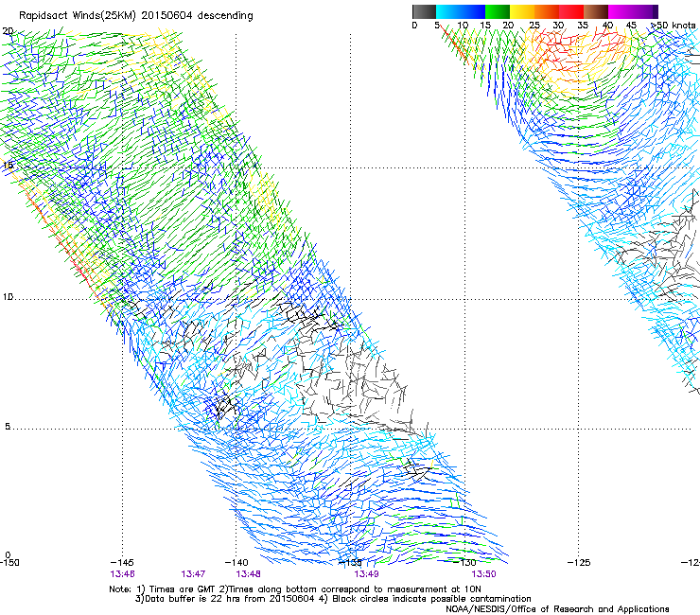Click the overpass time label 13:49

coord(366,574)
